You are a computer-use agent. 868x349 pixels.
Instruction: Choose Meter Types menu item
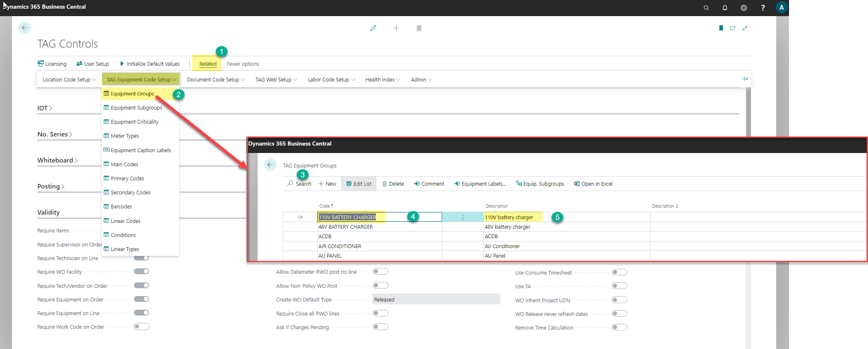[x=140, y=136]
